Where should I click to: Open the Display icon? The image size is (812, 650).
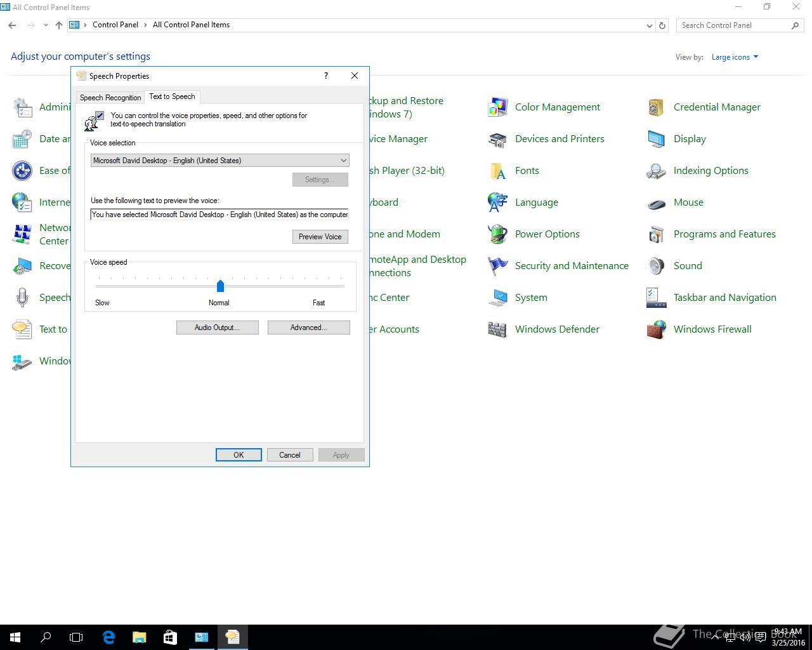[657, 139]
